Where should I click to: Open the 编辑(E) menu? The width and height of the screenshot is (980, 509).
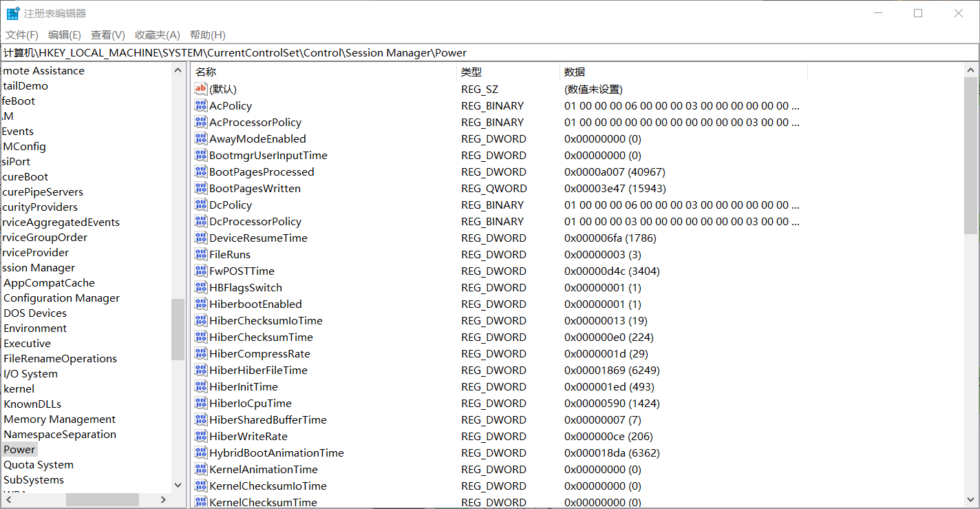coord(65,34)
